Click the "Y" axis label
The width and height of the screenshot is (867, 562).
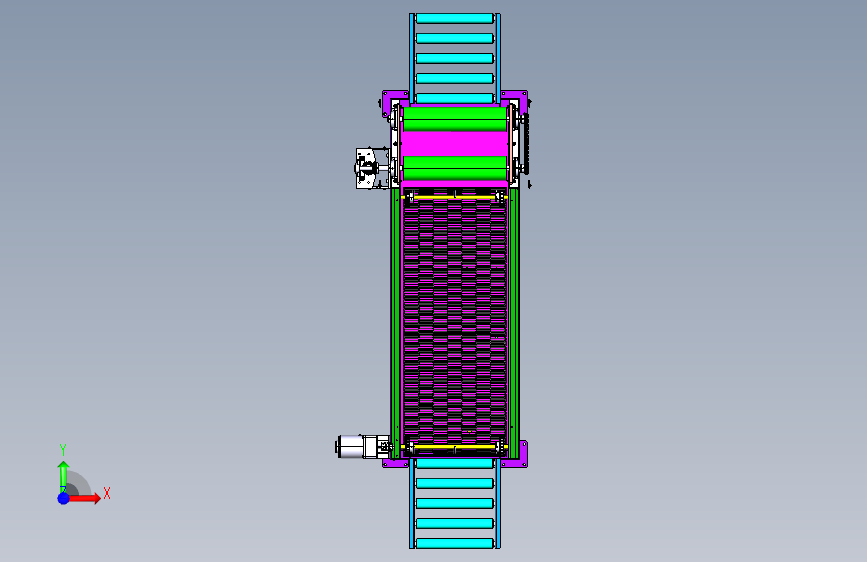[63, 450]
